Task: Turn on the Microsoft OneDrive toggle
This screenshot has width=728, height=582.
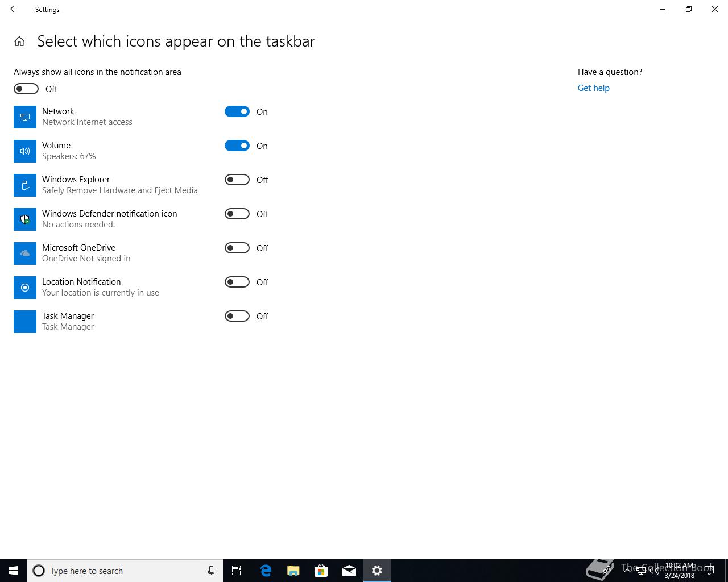Action: coord(237,248)
